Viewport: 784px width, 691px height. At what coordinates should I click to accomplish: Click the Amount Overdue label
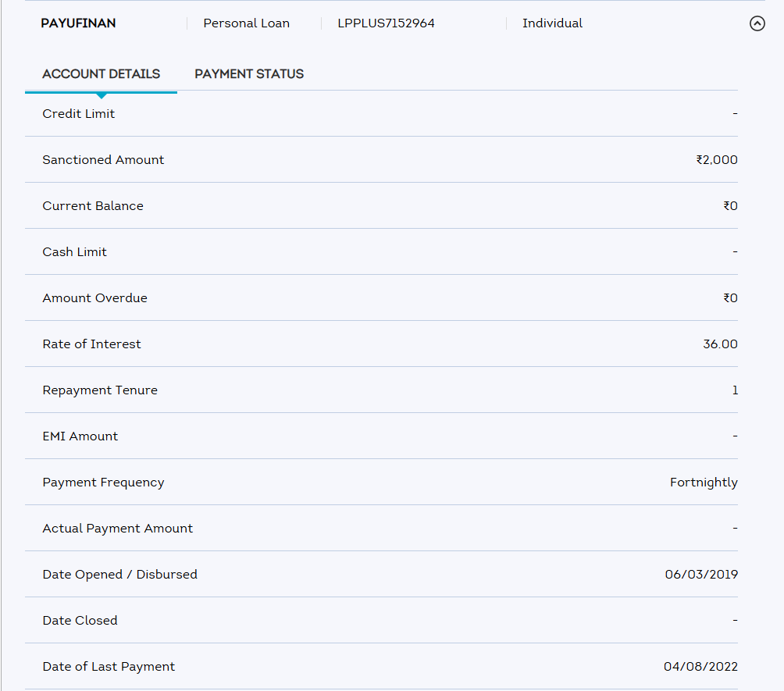[94, 298]
